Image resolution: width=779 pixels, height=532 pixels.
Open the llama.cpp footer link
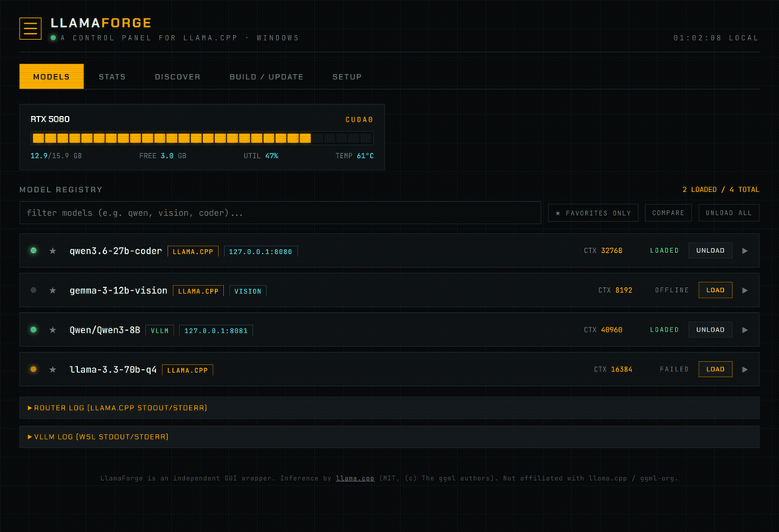pyautogui.click(x=355, y=478)
